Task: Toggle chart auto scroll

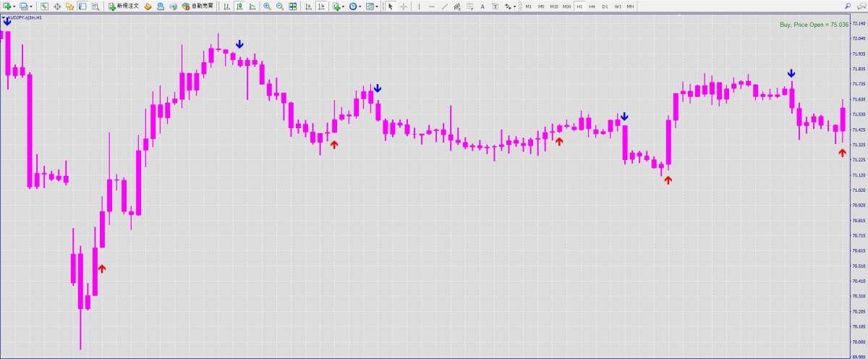Action: [x=309, y=7]
